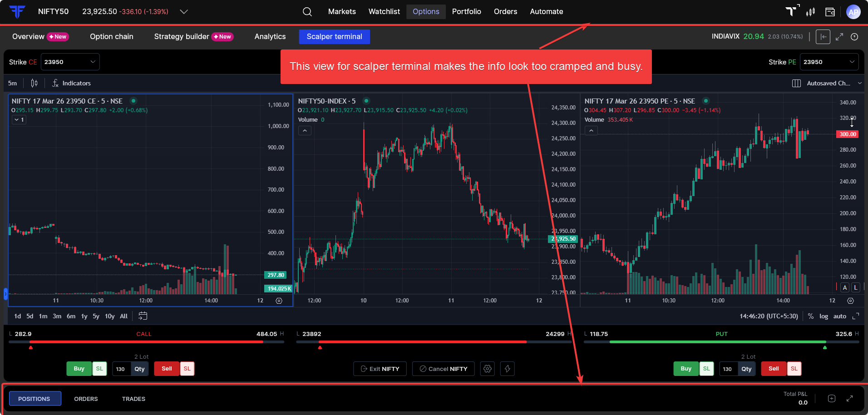
Task: Click the CALL quantity input showing 130
Action: pyautogui.click(x=121, y=369)
